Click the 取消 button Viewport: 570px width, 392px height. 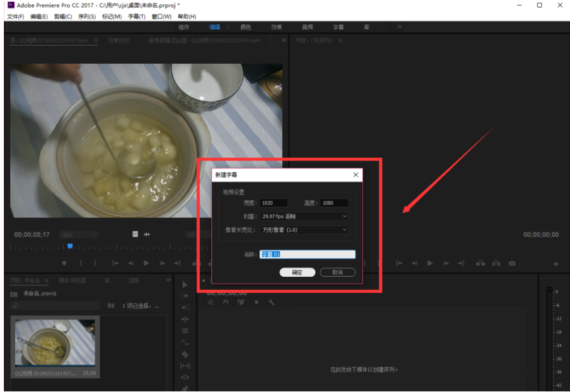tap(337, 272)
